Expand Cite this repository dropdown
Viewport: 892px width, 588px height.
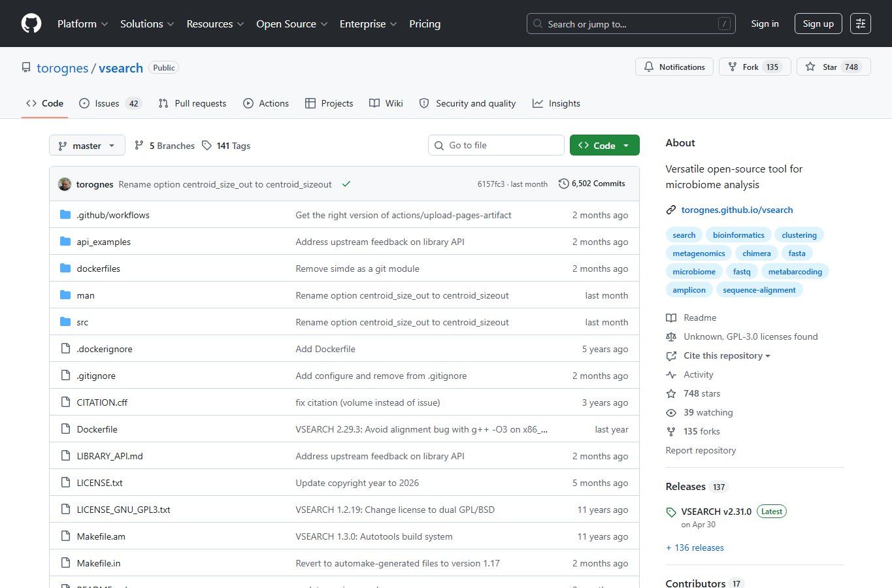(x=727, y=356)
